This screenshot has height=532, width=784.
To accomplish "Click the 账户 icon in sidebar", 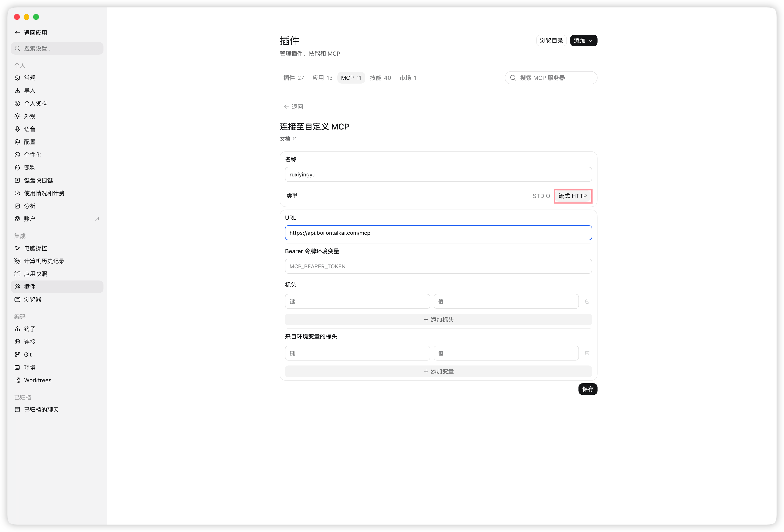I will coord(17,219).
